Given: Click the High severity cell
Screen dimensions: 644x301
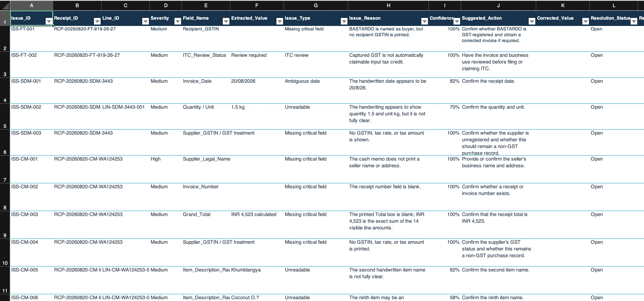Looking at the screenshot, I should 166,169.
